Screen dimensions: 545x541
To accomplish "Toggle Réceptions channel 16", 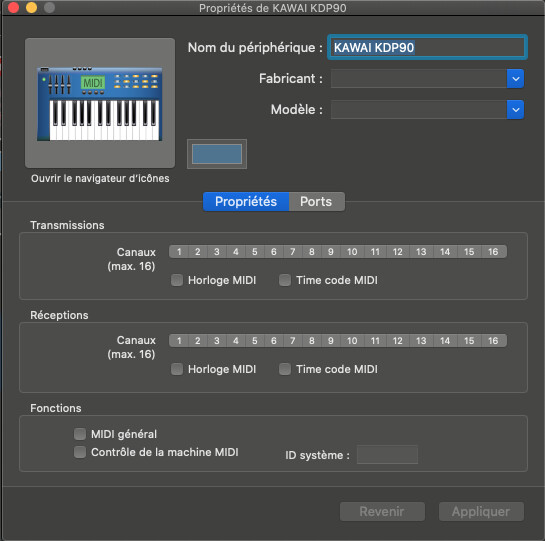I will 494,341.
